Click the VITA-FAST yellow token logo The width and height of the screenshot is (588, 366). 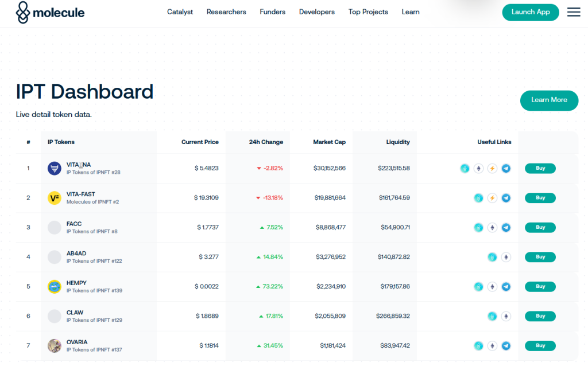[x=55, y=198]
